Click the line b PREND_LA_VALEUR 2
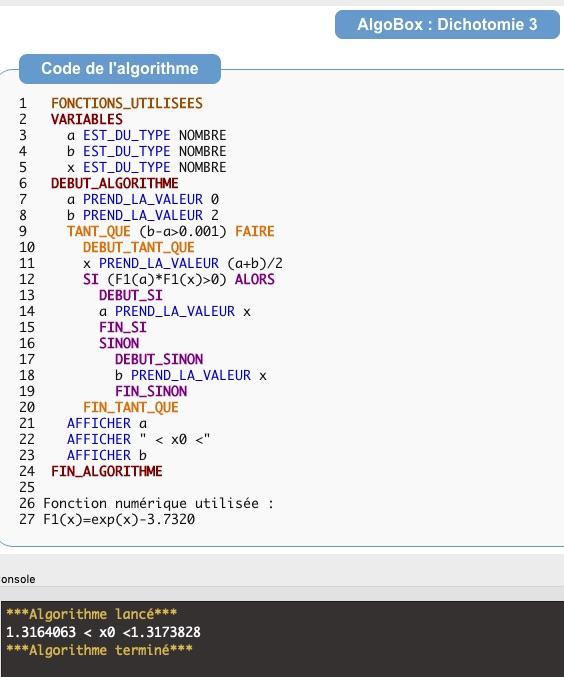This screenshot has height=677, width=564. click(x=143, y=215)
